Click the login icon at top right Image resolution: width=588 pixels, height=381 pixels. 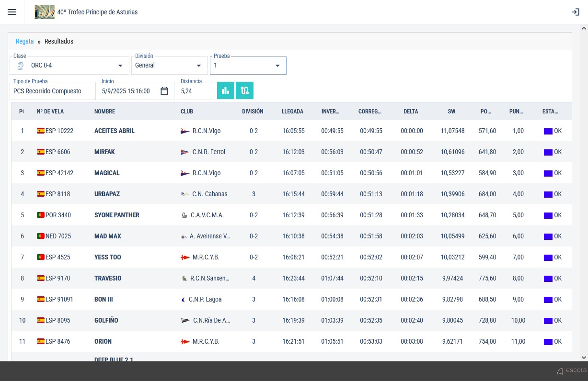pos(576,12)
